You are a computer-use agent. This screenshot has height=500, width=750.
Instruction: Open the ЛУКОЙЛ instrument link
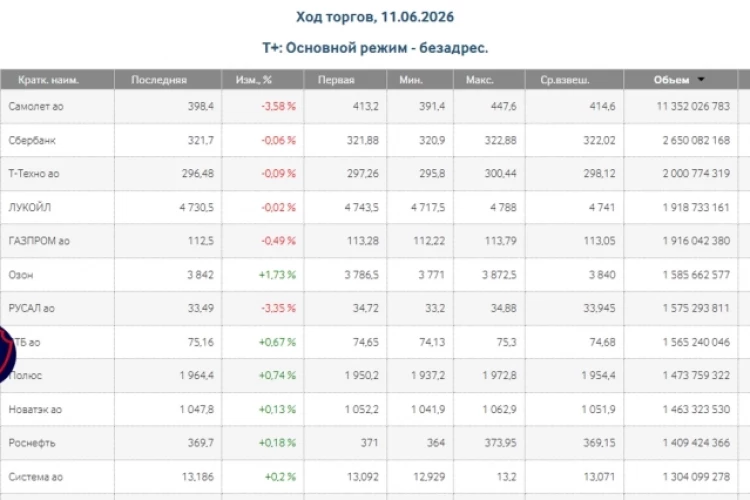coord(30,207)
